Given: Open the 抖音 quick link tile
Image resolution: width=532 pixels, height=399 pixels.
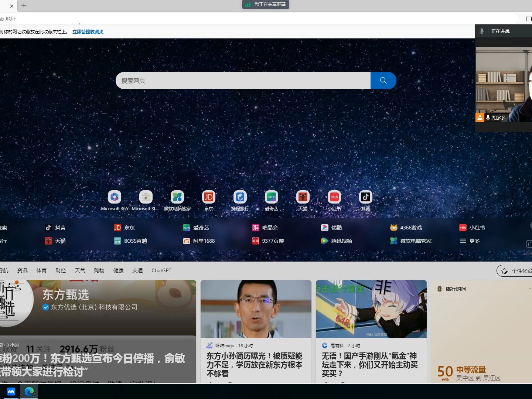Looking at the screenshot, I should point(366,201).
